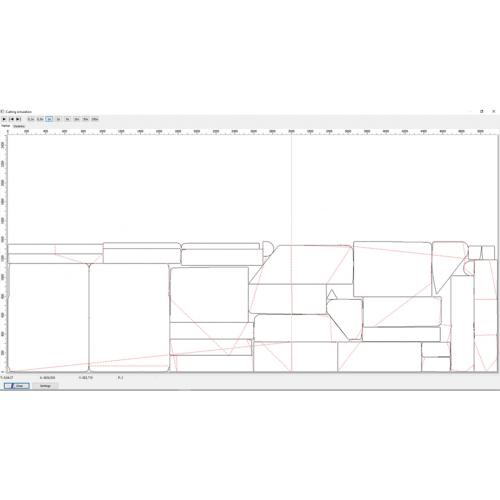The width and height of the screenshot is (500, 500).
Task: Open the first tab below the playback buttons
Action: coord(6,126)
